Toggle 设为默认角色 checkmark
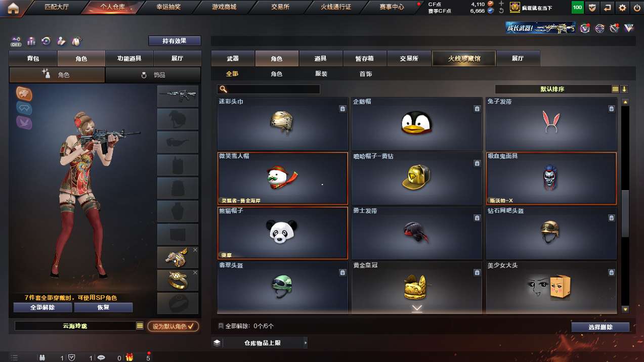644x362 pixels. click(x=173, y=327)
